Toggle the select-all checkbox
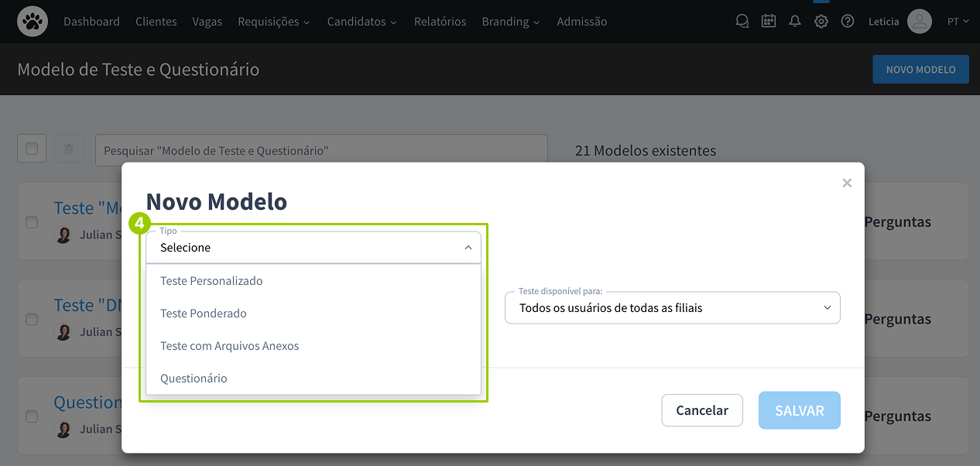The width and height of the screenshot is (980, 466). [32, 149]
